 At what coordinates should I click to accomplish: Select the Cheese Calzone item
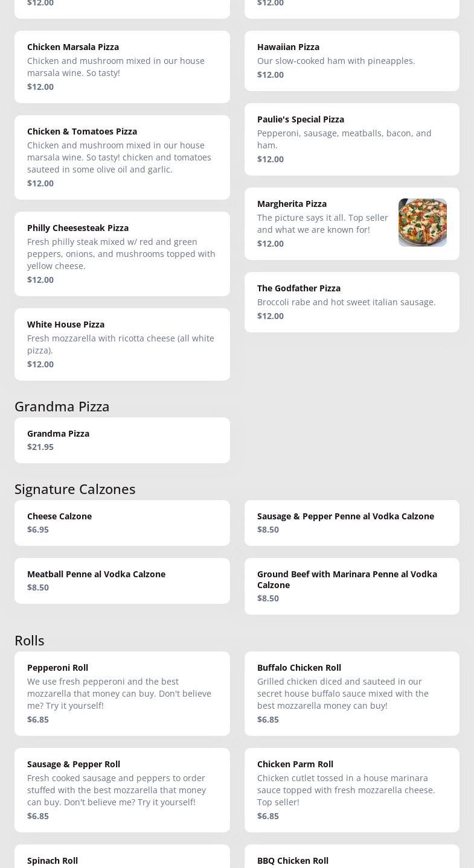point(122,522)
